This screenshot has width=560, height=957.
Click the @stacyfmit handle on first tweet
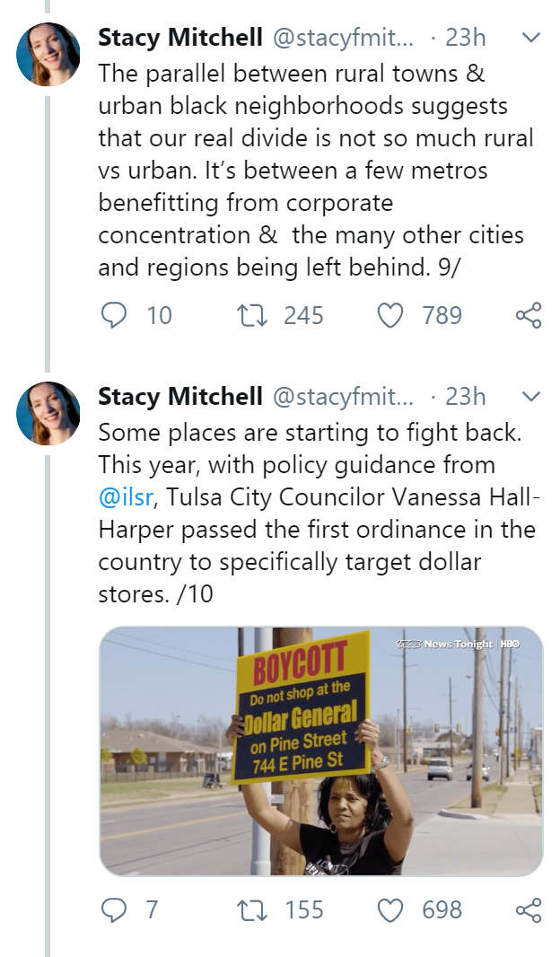click(x=343, y=38)
